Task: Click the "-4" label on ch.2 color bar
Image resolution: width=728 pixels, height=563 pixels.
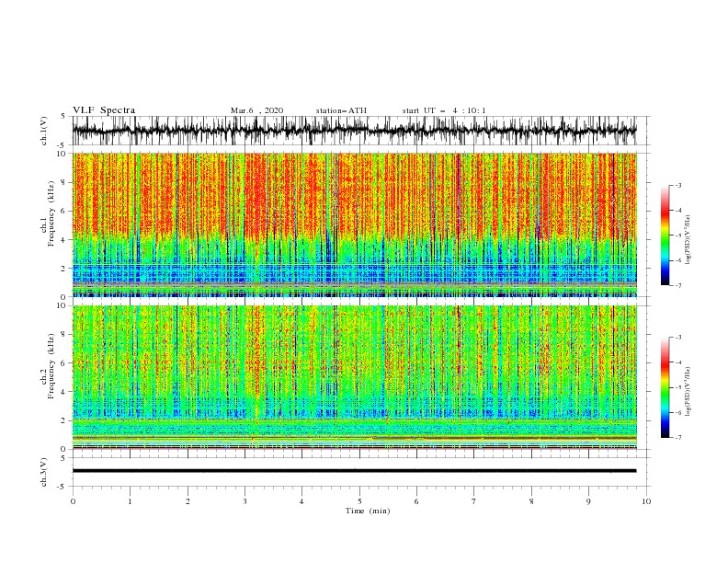Action: click(677, 362)
